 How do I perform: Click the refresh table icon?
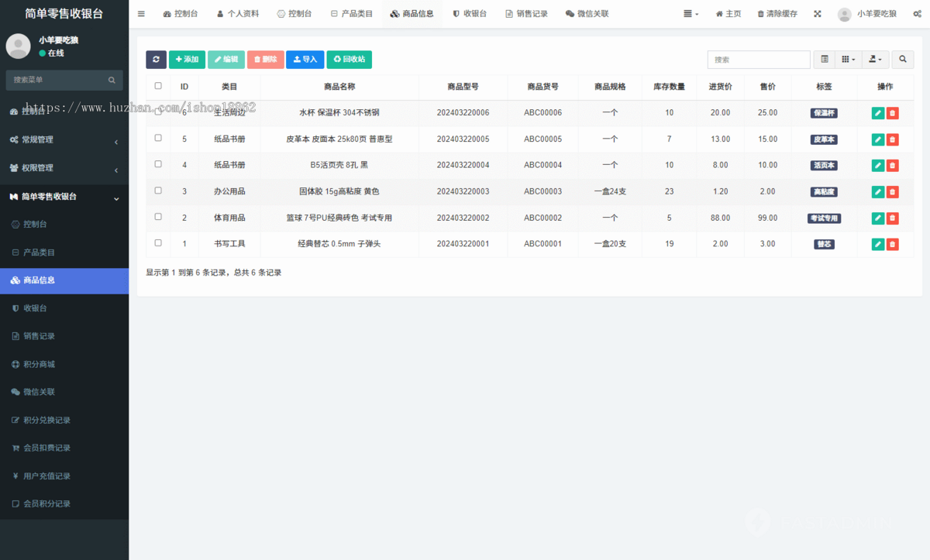[156, 60]
